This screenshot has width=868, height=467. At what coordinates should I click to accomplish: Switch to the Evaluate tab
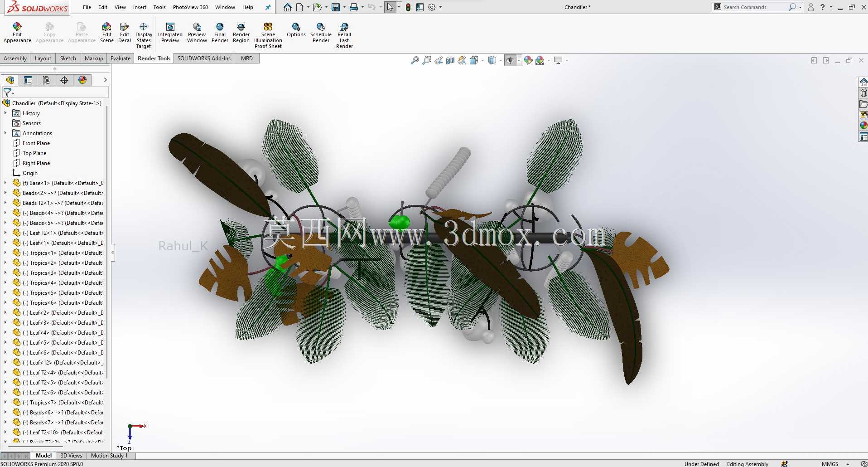pyautogui.click(x=121, y=58)
